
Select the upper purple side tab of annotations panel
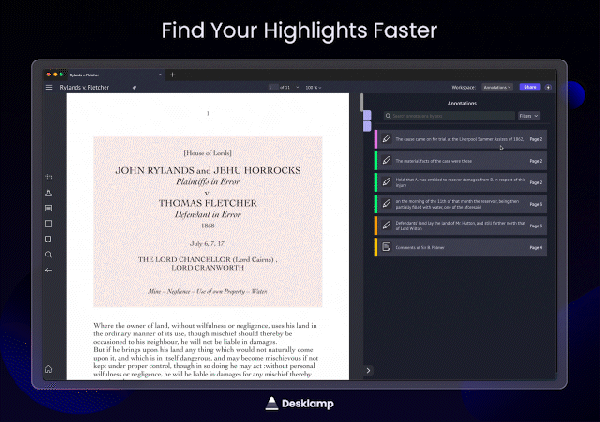click(367, 115)
